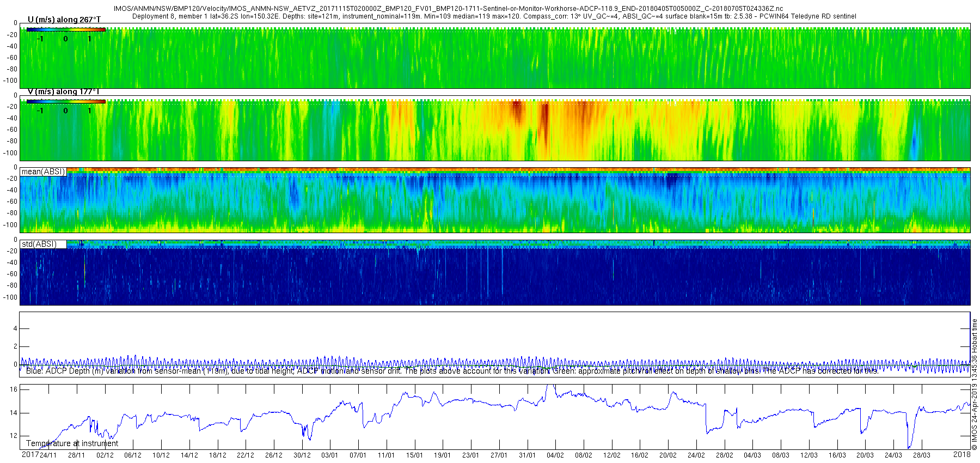Click the '10/12' date tick label
The height and width of the screenshot is (463, 980).
[x=161, y=455]
